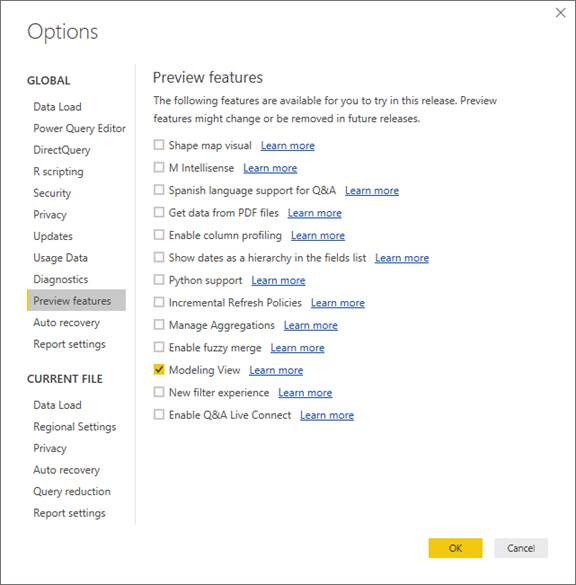Open Diagnostics settings
The height and width of the screenshot is (585, 576).
(x=61, y=279)
